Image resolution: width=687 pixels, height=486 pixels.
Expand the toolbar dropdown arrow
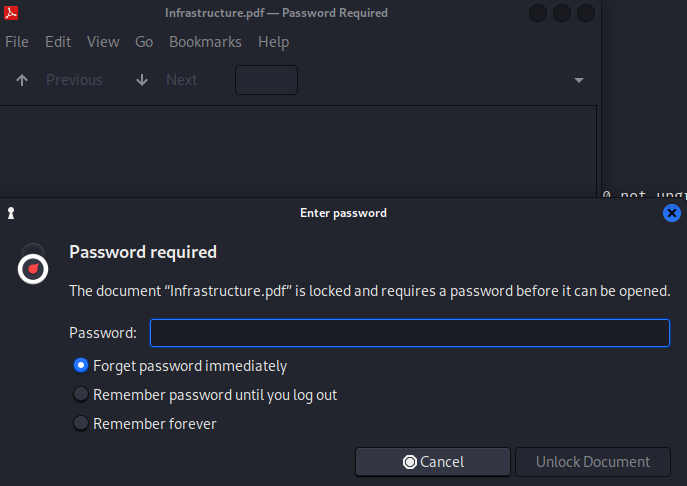[x=579, y=80]
